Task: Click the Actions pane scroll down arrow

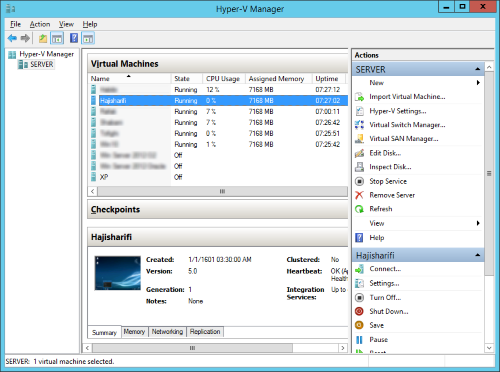Action: point(489,348)
